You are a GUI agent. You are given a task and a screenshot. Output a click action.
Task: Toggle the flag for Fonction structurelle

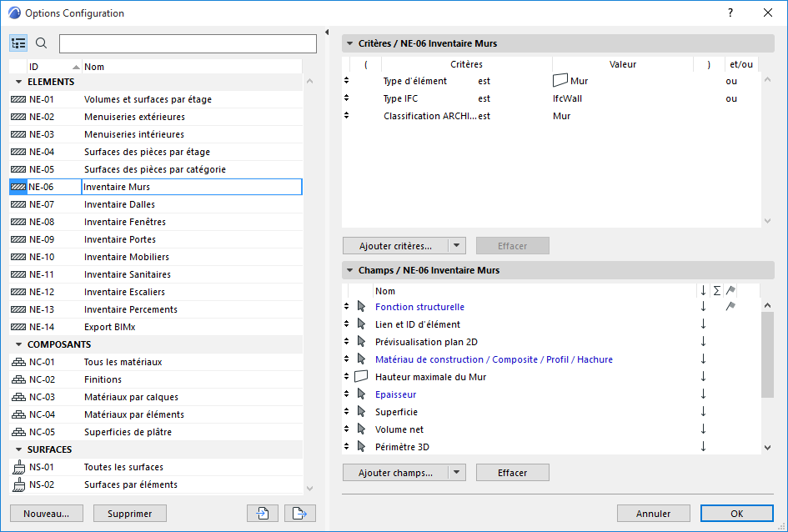(730, 307)
